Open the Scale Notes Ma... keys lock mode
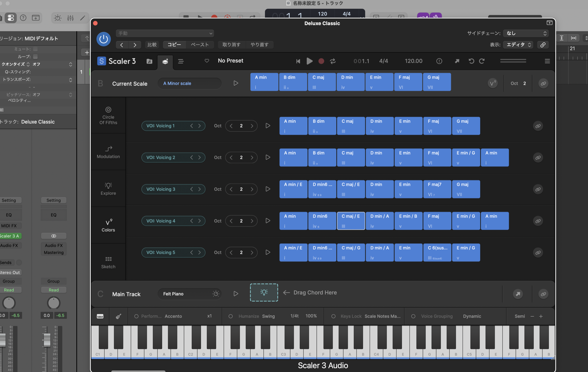 pos(382,316)
